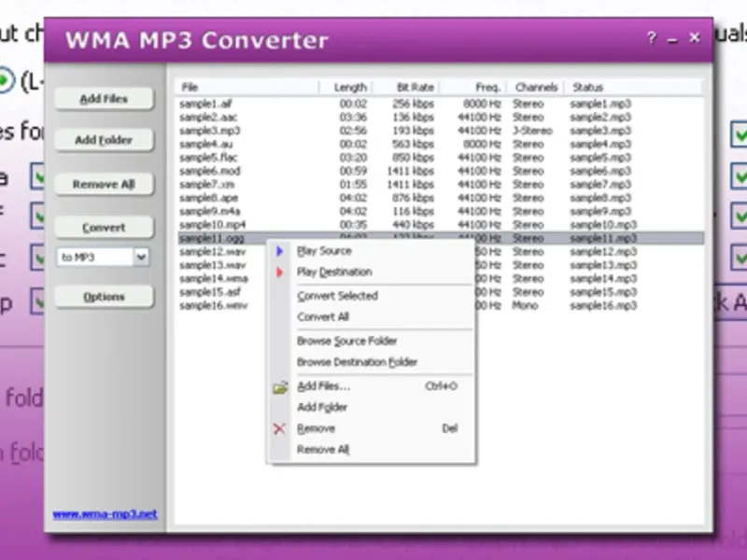Select the sample9.m4a file row

tap(441, 211)
